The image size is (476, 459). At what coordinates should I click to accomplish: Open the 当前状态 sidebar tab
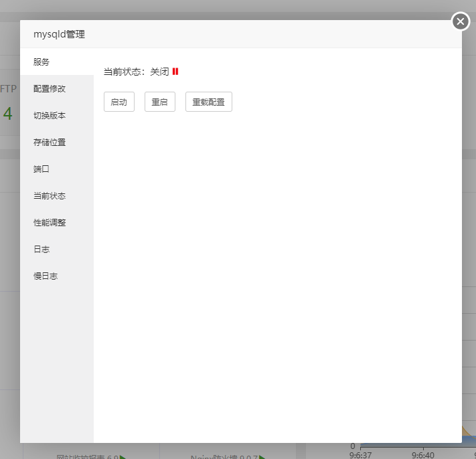pos(57,195)
